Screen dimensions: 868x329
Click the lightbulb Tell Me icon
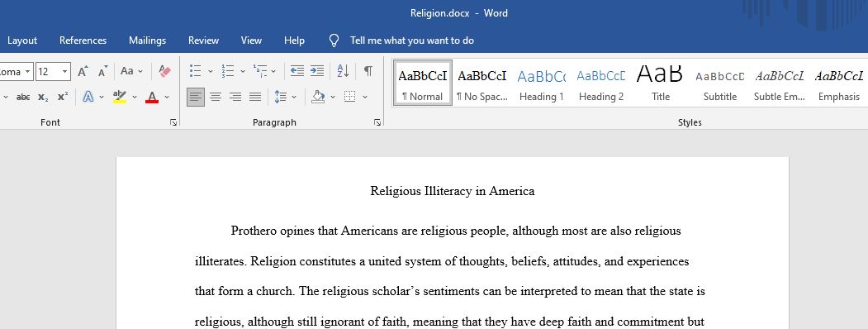(334, 41)
